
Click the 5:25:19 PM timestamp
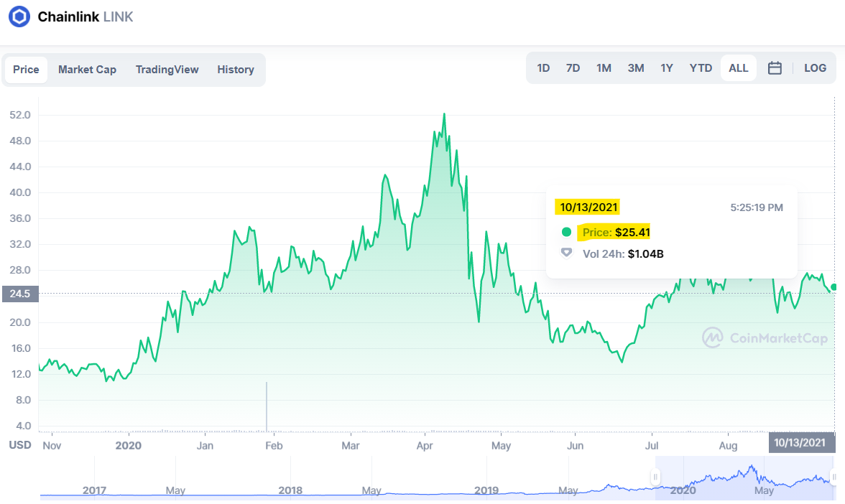pyautogui.click(x=756, y=207)
